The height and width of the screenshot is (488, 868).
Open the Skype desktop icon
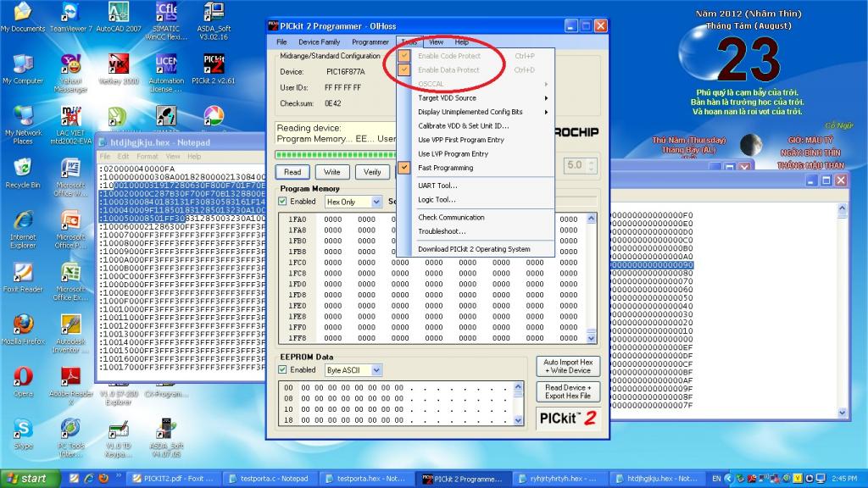pyautogui.click(x=23, y=430)
